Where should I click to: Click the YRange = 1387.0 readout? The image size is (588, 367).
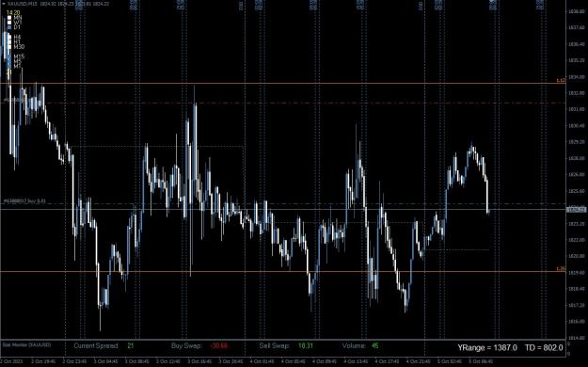[487, 348]
